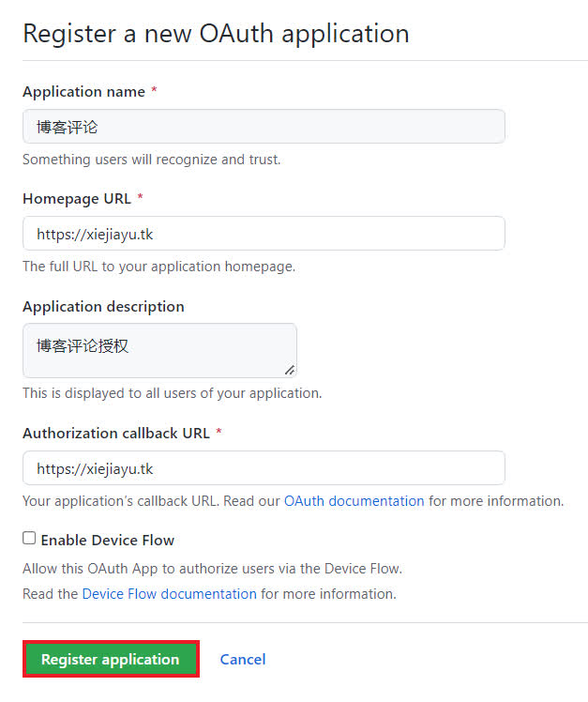Click the "Application description" label
This screenshot has height=702, width=588.
[103, 307]
